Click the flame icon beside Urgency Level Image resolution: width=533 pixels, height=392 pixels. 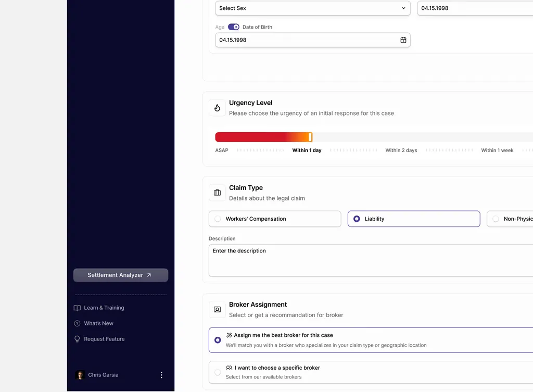pyautogui.click(x=217, y=108)
